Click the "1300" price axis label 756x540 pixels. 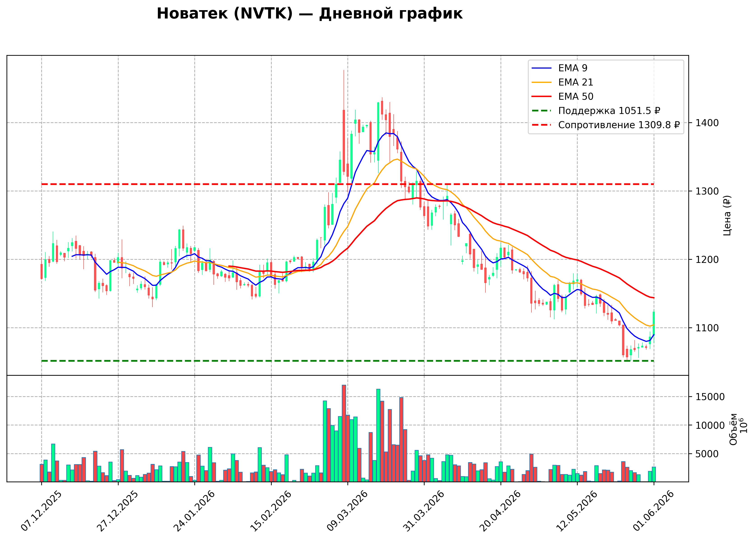pos(707,191)
